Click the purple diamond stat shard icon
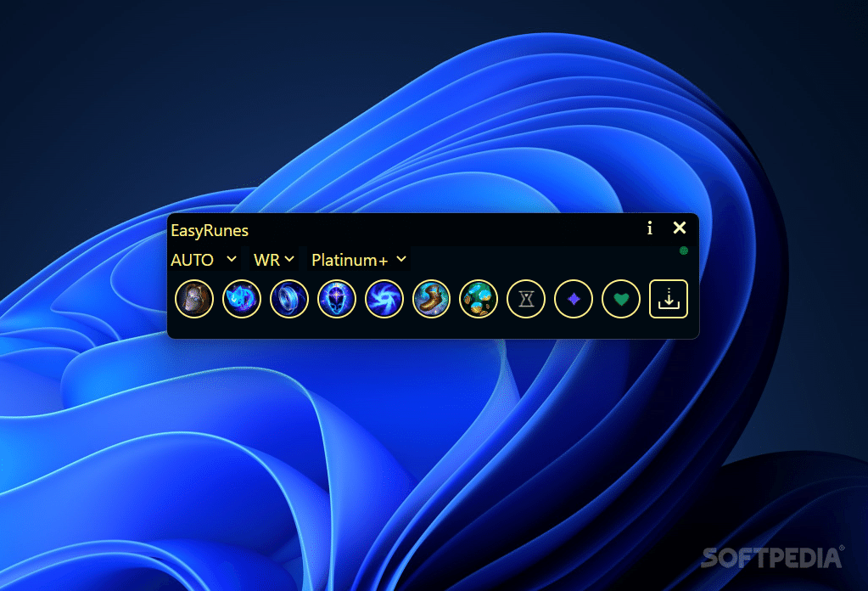Screen dimensions: 868x591 pos(574,299)
